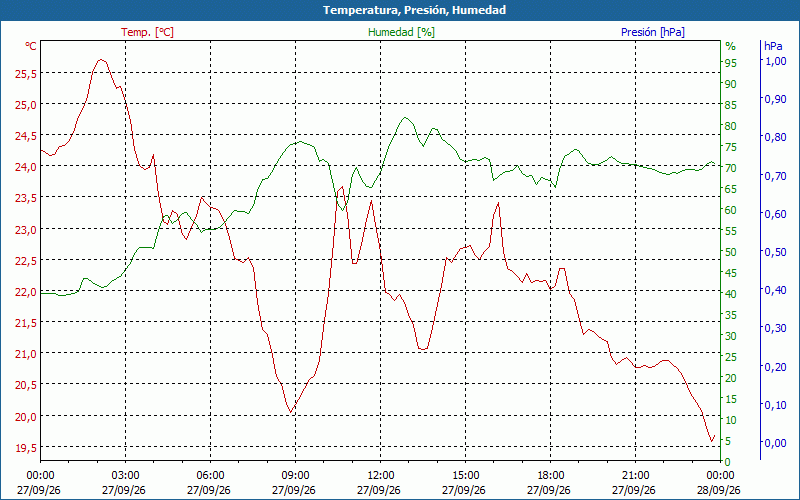Image resolution: width=800 pixels, height=500 pixels.
Task: Click the 0,20 pressure axis value
Action: click(x=776, y=366)
